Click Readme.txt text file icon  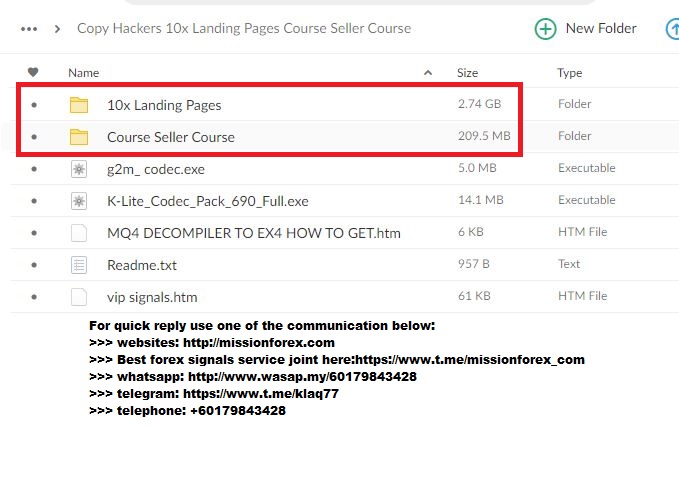(79, 265)
